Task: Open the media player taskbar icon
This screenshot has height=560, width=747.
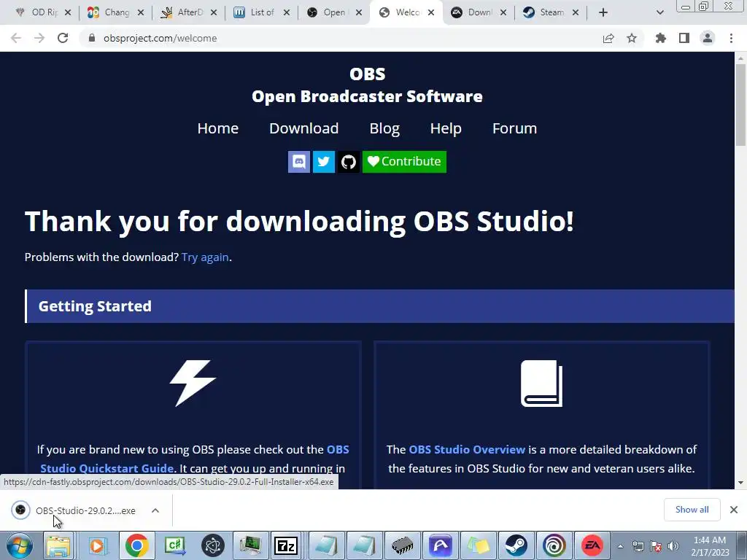Action: pyautogui.click(x=97, y=545)
